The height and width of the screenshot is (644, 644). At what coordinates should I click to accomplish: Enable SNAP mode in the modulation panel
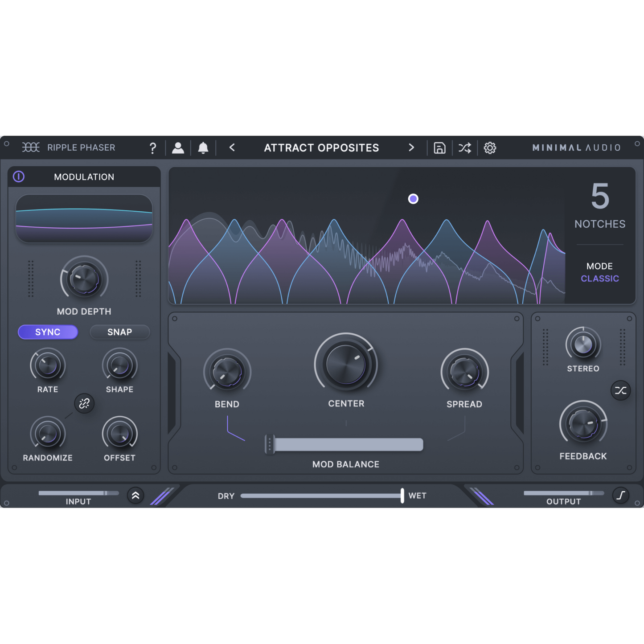pyautogui.click(x=119, y=332)
